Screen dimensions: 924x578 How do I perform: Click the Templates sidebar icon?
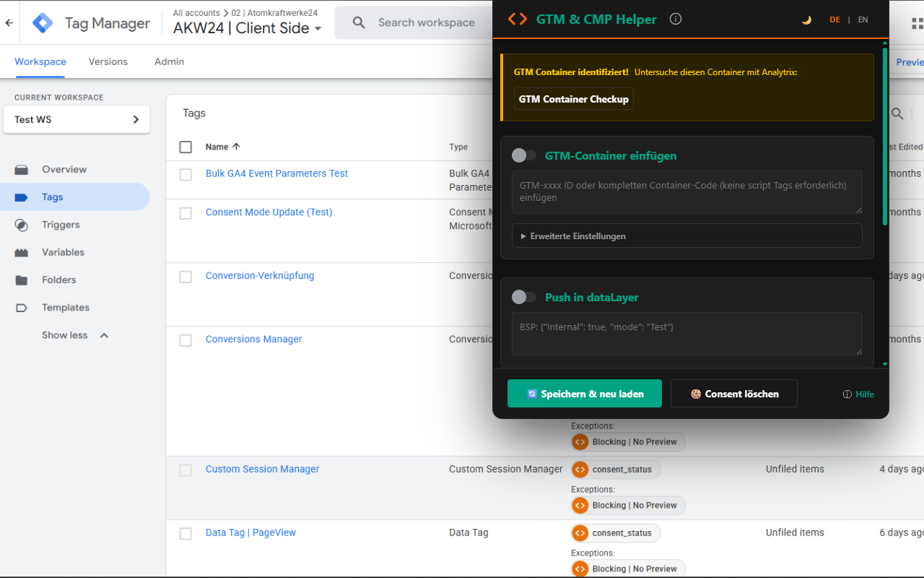point(22,308)
